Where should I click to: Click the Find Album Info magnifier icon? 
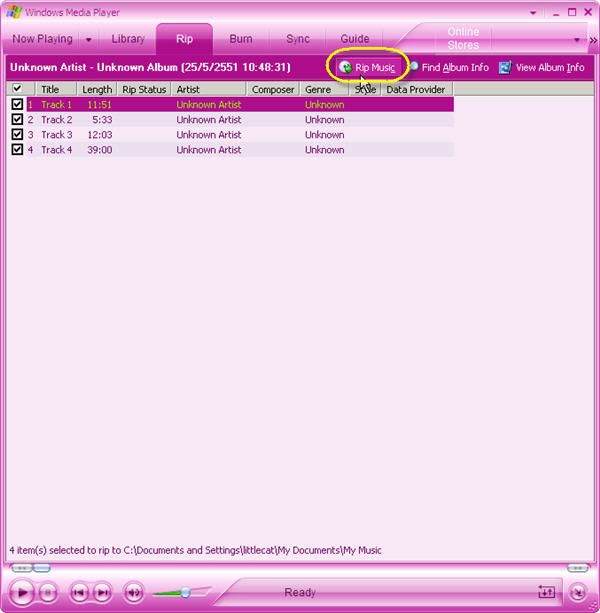pyautogui.click(x=414, y=66)
